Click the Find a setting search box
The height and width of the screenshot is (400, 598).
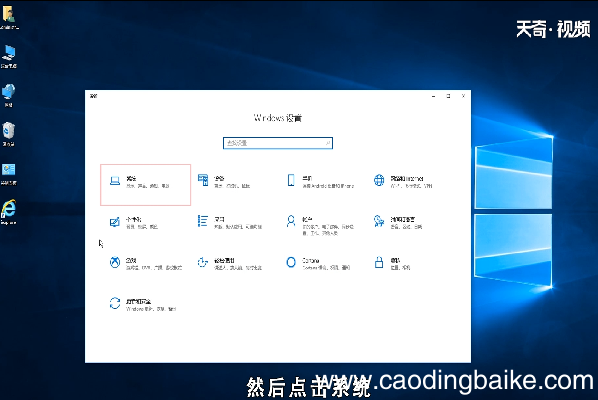(278, 143)
